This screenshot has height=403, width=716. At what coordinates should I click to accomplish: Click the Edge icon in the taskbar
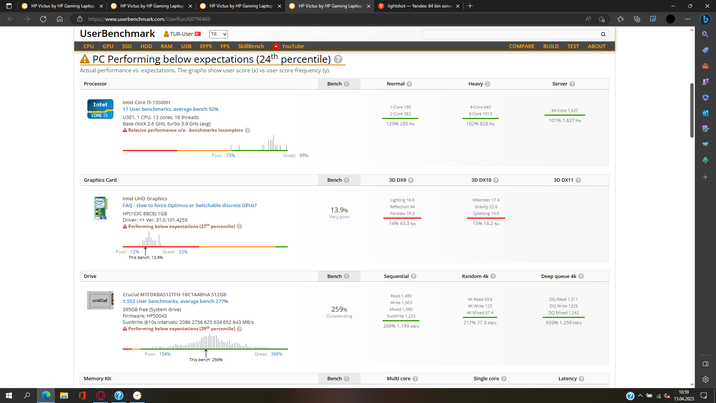pos(46,395)
